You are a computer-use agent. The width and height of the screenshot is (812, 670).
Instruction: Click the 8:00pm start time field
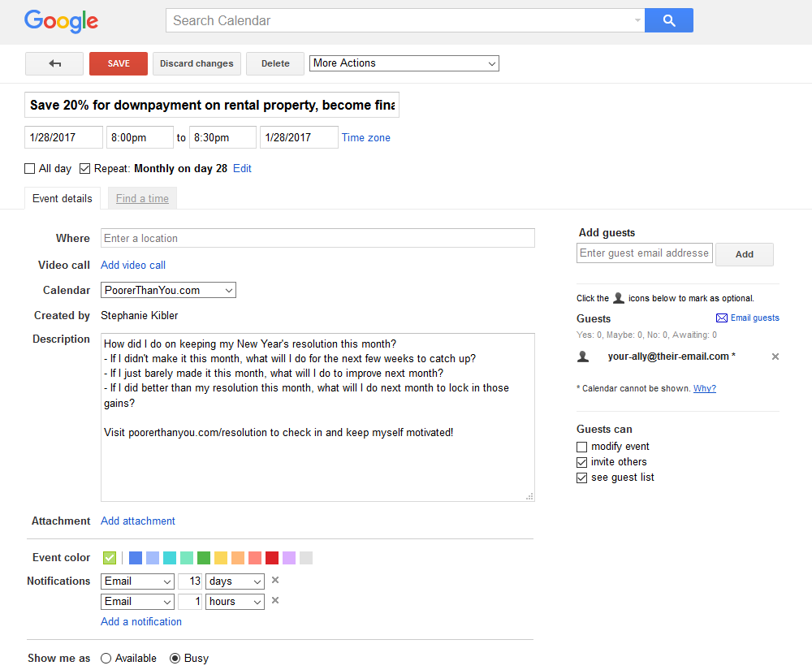point(140,137)
